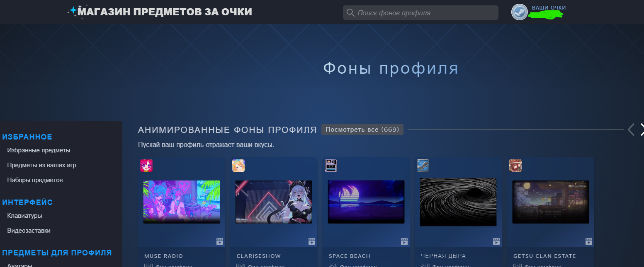Open the Space Beach game icon
The width and height of the screenshot is (644, 267).
tap(331, 166)
